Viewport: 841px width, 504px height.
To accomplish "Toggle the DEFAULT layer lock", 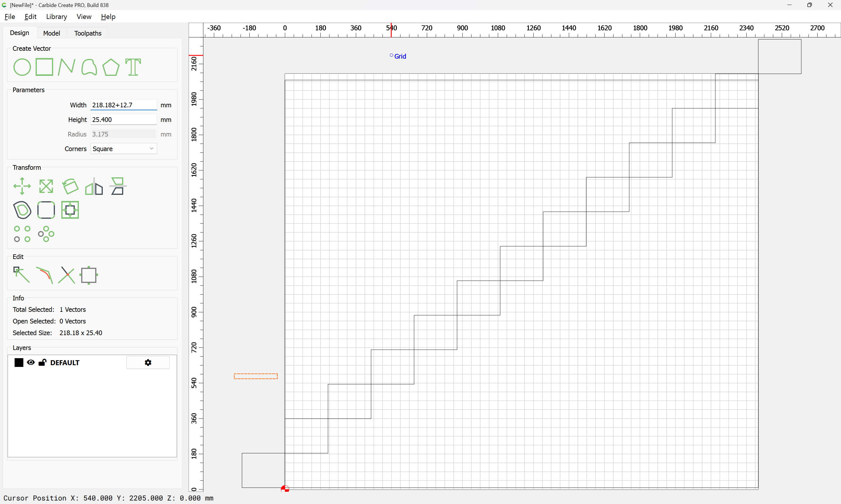I will (x=42, y=362).
